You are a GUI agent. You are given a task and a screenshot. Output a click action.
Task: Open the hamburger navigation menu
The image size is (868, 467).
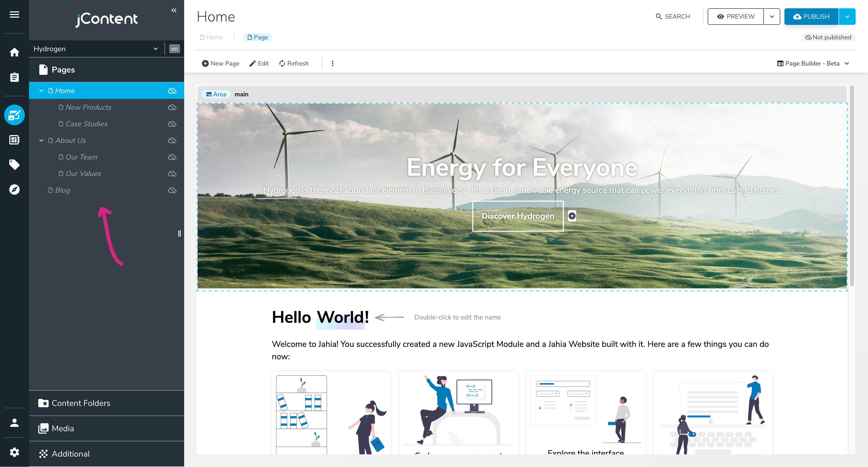tap(14, 14)
